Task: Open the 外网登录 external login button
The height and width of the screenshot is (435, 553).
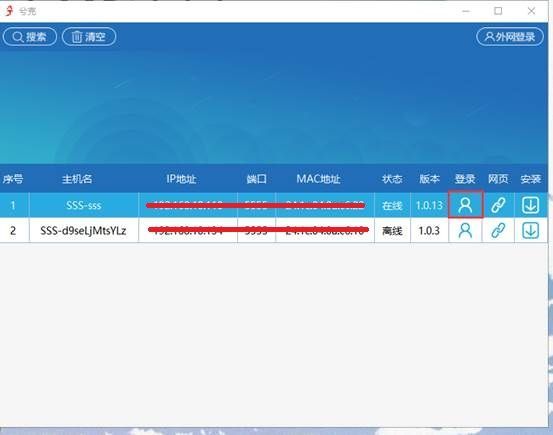Action: pos(510,37)
